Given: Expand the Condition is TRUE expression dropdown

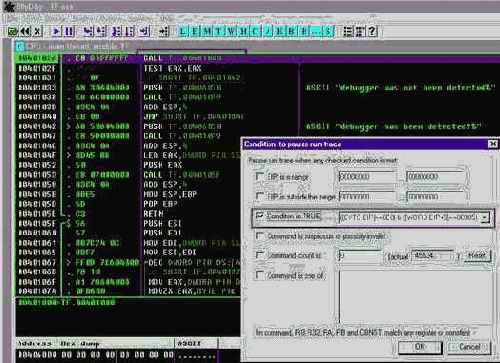Looking at the screenshot, I should (x=485, y=218).
